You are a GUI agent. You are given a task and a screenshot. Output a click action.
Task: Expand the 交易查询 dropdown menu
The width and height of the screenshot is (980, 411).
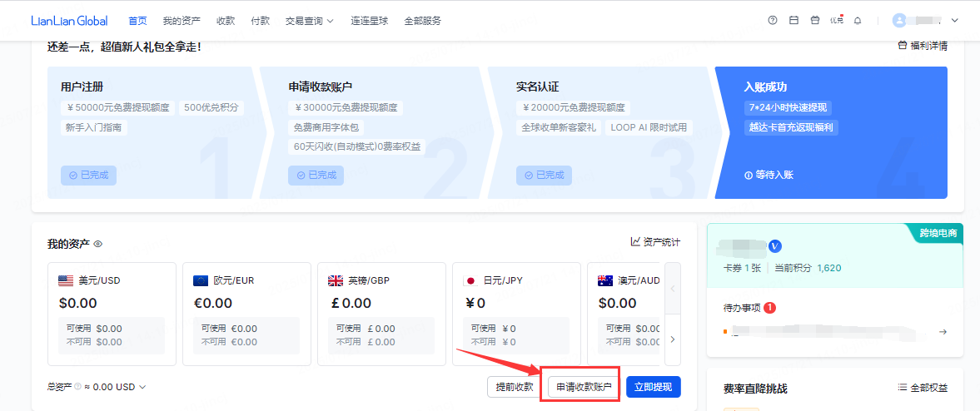(309, 21)
